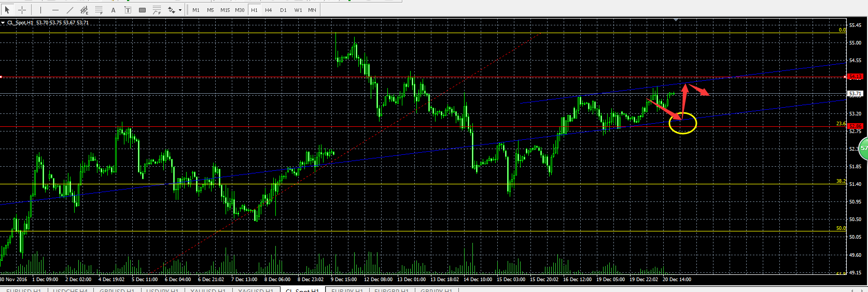Click the red 52.86 price label
The image size is (868, 292).
click(x=856, y=126)
